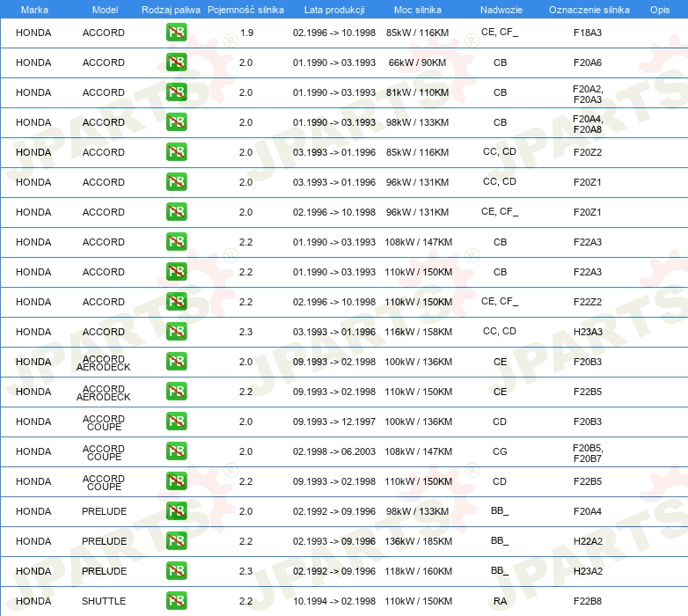This screenshot has height=616, width=688.
Task: Select the engine code H23A2
Action: pos(588,571)
